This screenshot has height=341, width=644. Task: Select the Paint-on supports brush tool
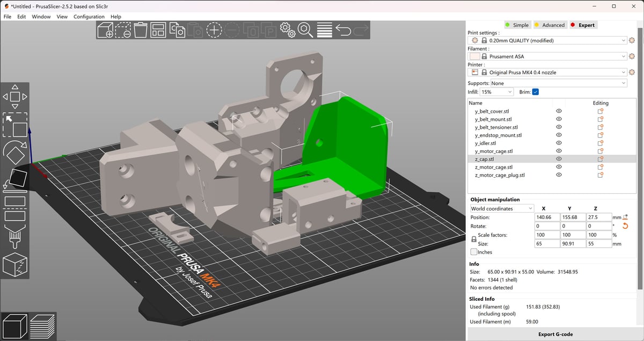[15, 237]
